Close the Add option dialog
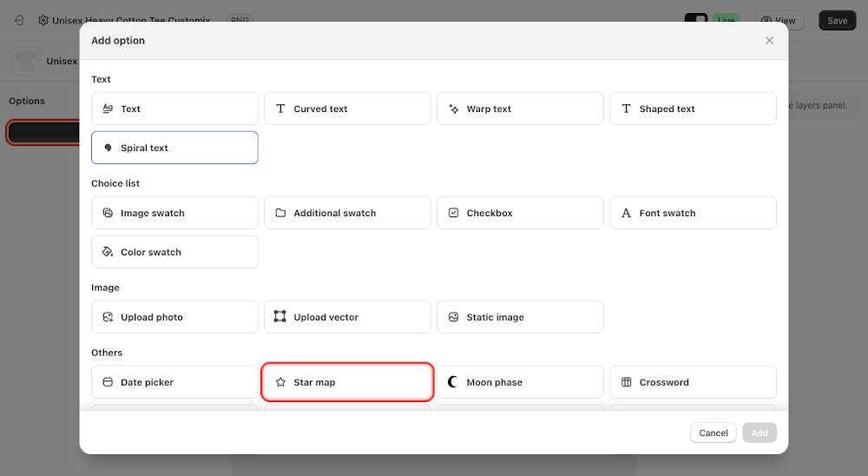Image resolution: width=868 pixels, height=476 pixels. click(769, 41)
